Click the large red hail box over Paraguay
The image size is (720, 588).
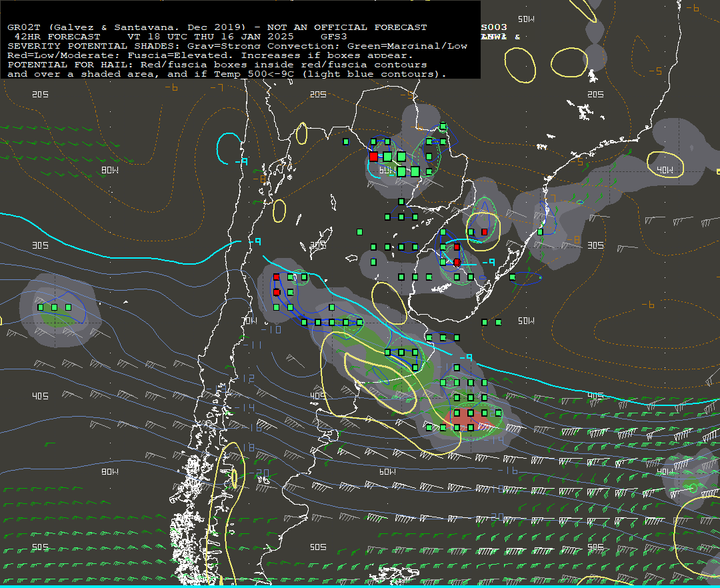pos(374,157)
